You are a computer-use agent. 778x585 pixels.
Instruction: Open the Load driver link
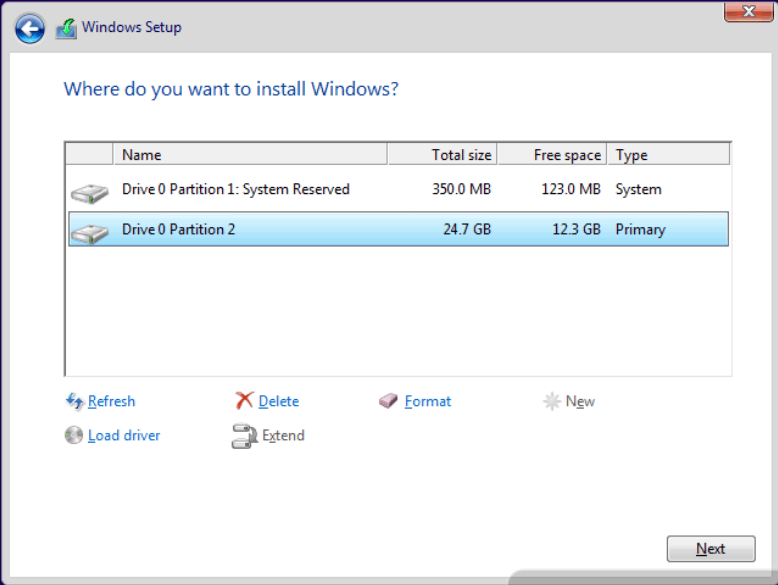pos(124,435)
